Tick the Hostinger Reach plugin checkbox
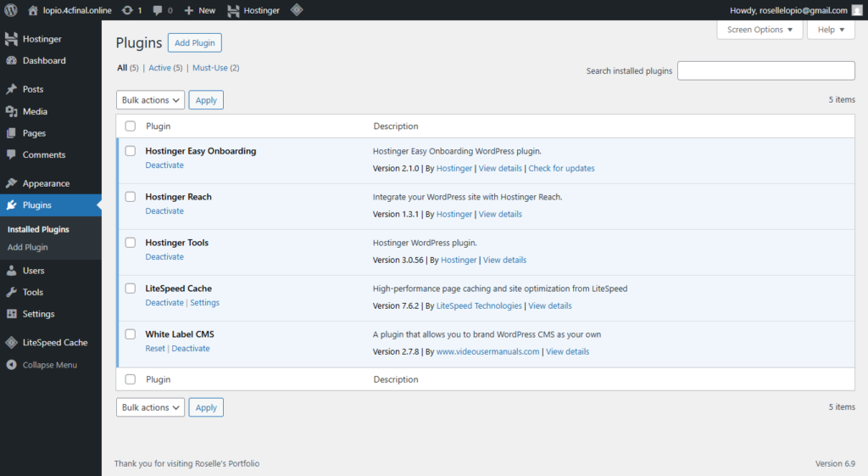 (131, 197)
